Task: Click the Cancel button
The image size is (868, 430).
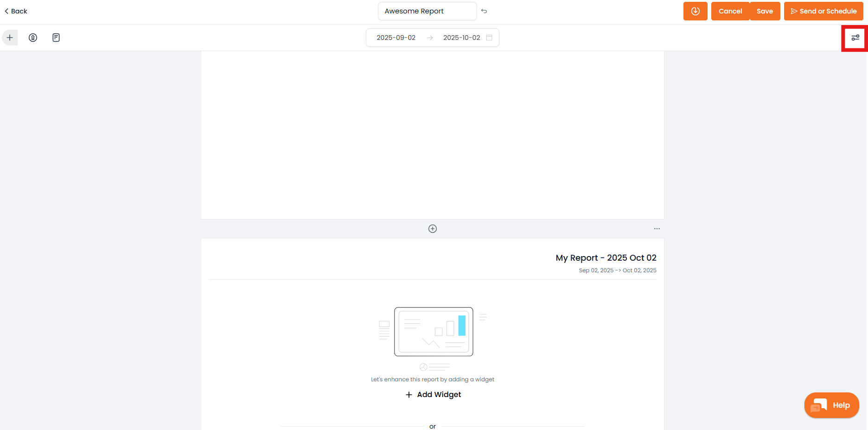Action: [x=730, y=11]
